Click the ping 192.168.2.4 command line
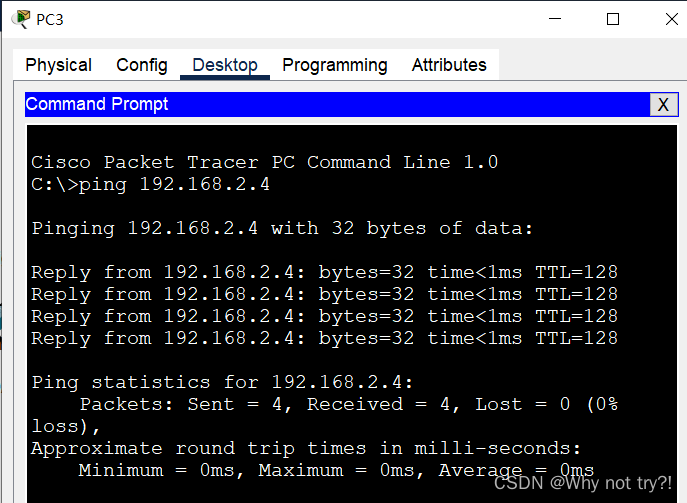Viewport: 687px width, 503px height. (150, 184)
